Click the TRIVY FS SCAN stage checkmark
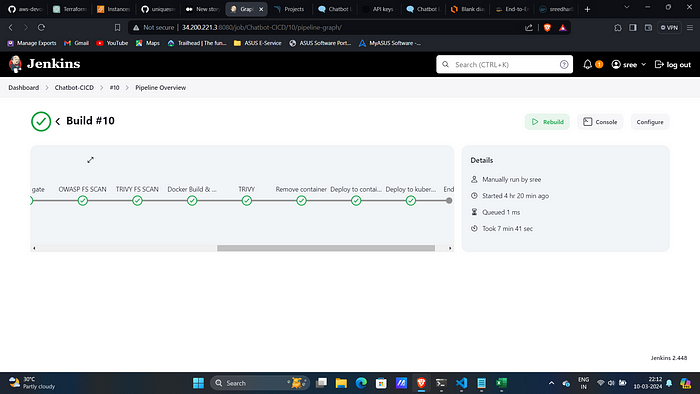The width and height of the screenshot is (700, 394). coord(138,201)
